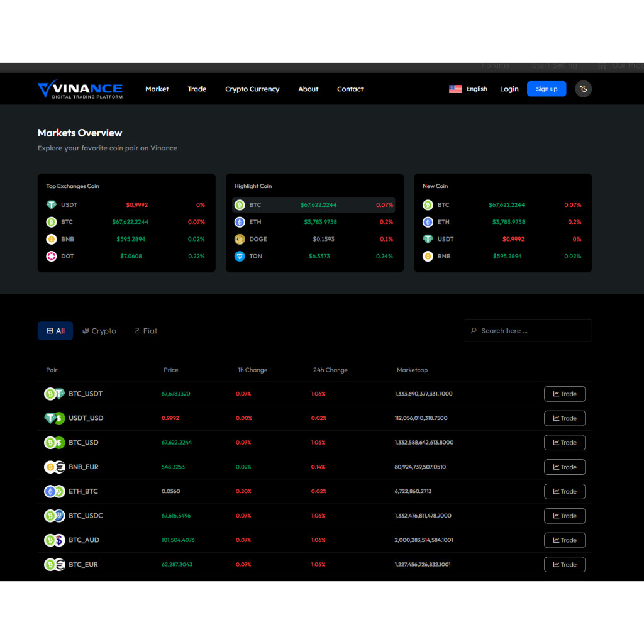Viewport: 644px width, 644px height.
Task: Open the BNB_EUR trading chart via Trade
Action: [564, 467]
